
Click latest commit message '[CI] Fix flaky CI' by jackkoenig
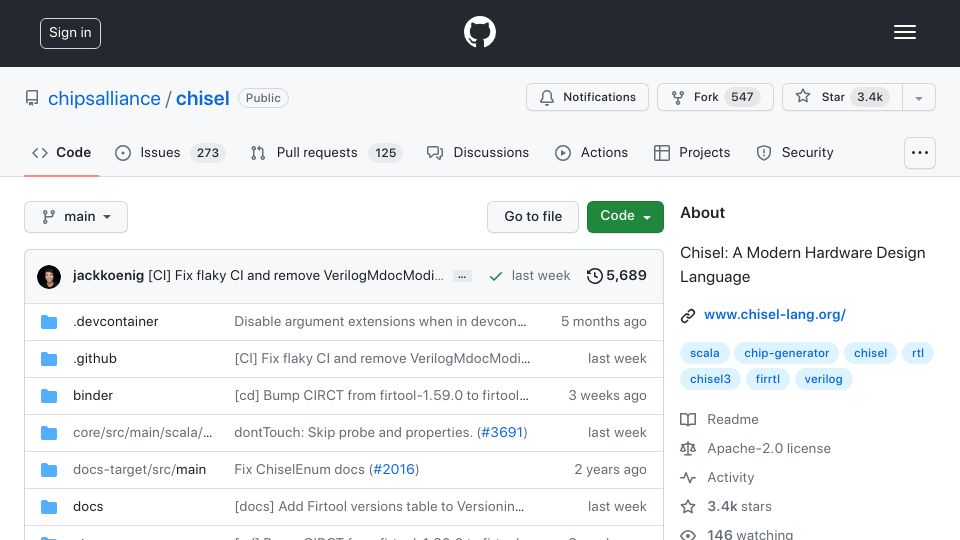(296, 276)
